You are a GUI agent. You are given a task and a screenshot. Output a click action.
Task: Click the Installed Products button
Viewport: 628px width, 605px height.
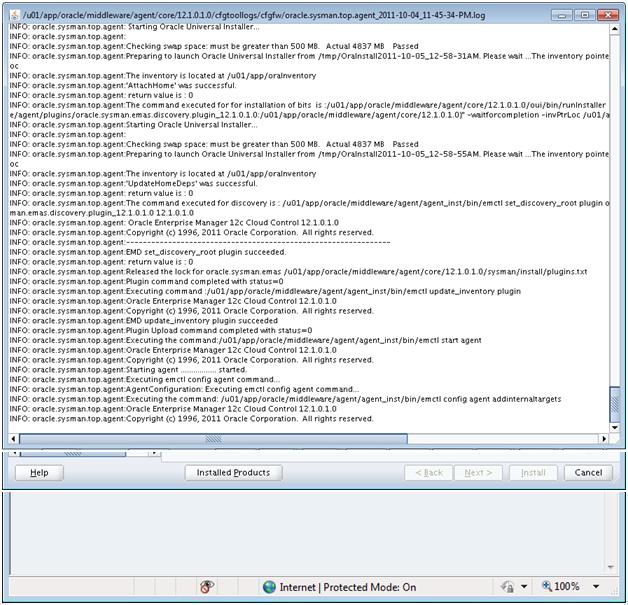click(233, 473)
